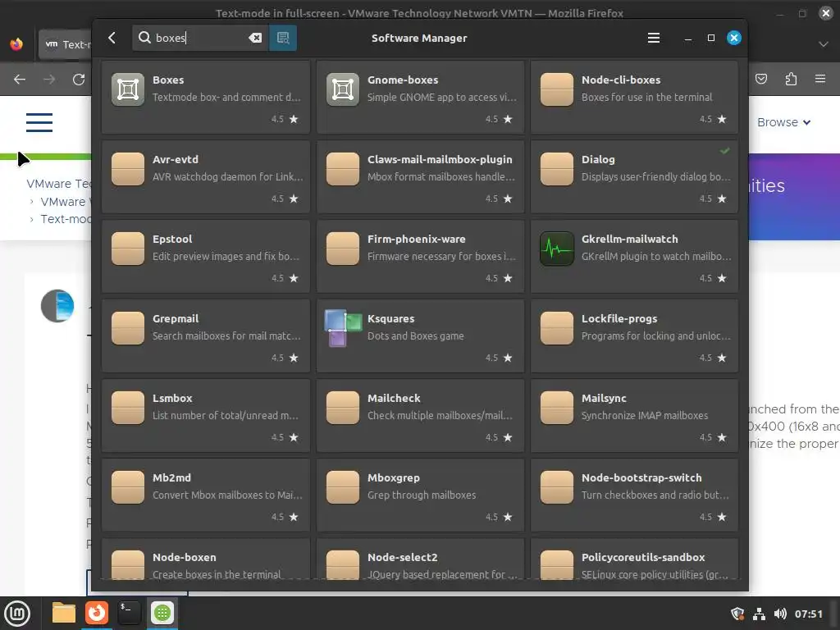Reload the Firefox page
The image size is (840, 630).
(x=79, y=80)
